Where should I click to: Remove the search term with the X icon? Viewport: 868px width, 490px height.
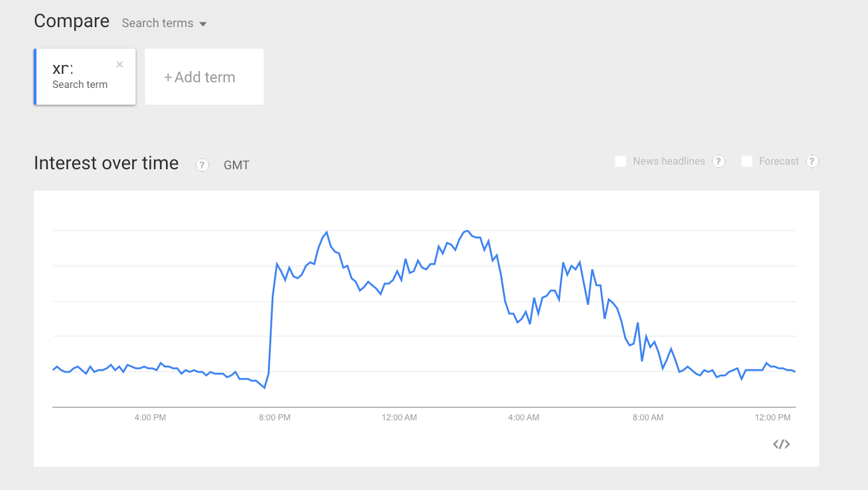click(x=120, y=65)
